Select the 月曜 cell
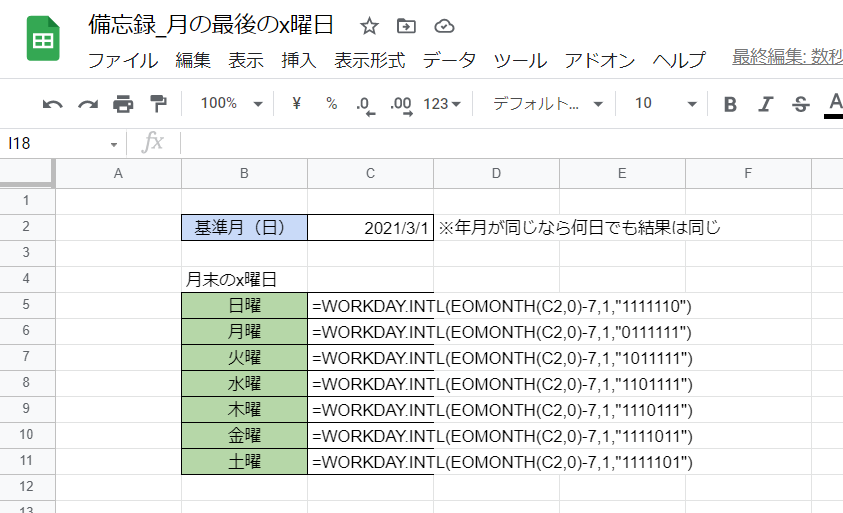The image size is (843, 513). (x=244, y=331)
